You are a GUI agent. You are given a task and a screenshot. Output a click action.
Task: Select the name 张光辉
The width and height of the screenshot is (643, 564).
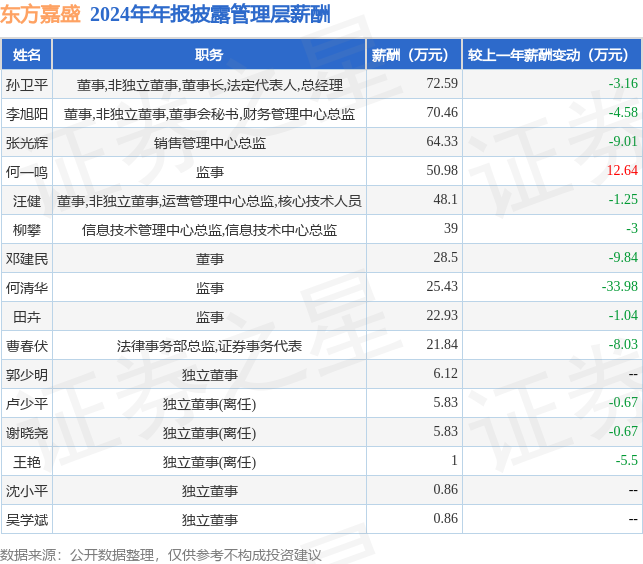(27, 143)
